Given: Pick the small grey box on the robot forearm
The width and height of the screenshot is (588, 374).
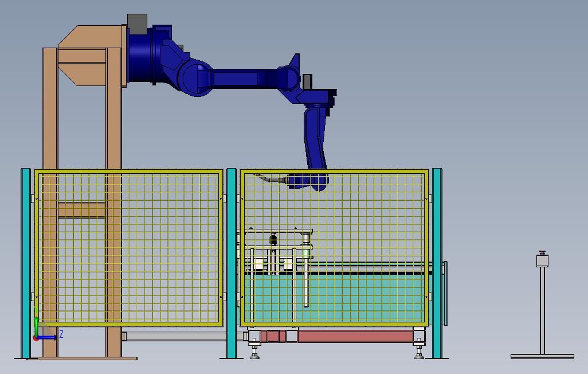Looking at the screenshot, I should (308, 80).
